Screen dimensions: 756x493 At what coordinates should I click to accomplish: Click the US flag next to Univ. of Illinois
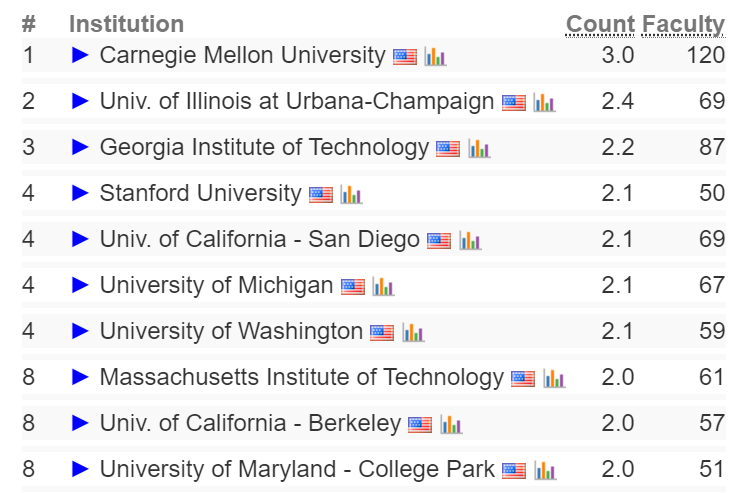click(x=513, y=103)
